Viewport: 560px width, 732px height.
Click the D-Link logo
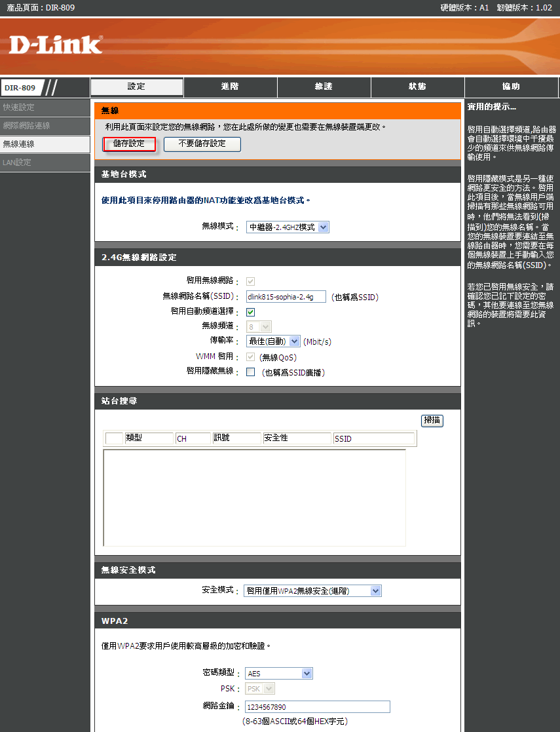tap(56, 45)
